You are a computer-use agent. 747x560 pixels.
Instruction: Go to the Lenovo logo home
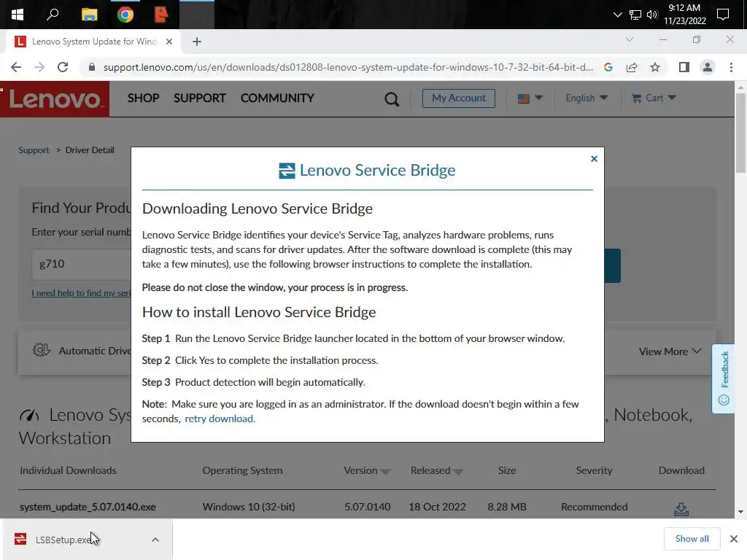[55, 99]
